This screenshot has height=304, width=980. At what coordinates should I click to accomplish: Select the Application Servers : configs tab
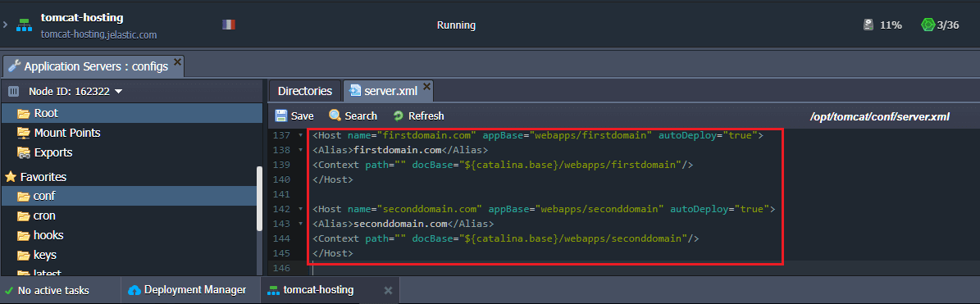(x=93, y=66)
